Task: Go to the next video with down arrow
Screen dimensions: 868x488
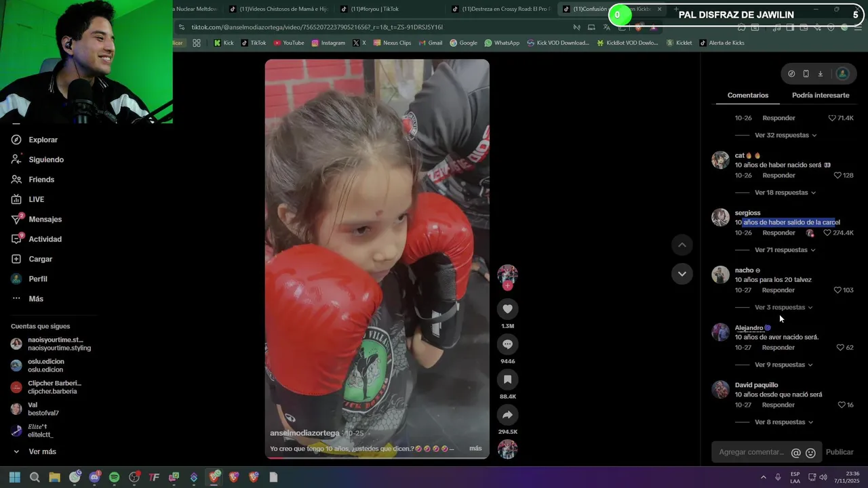Action: (682, 274)
